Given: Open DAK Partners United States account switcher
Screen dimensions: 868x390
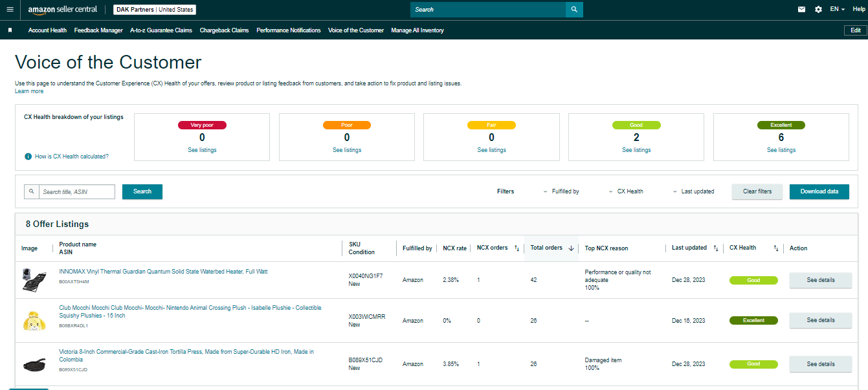Looking at the screenshot, I should pyautogui.click(x=155, y=10).
